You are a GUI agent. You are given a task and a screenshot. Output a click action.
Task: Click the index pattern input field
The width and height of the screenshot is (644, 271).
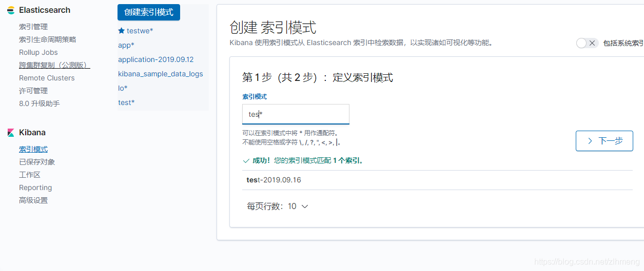pos(296,114)
